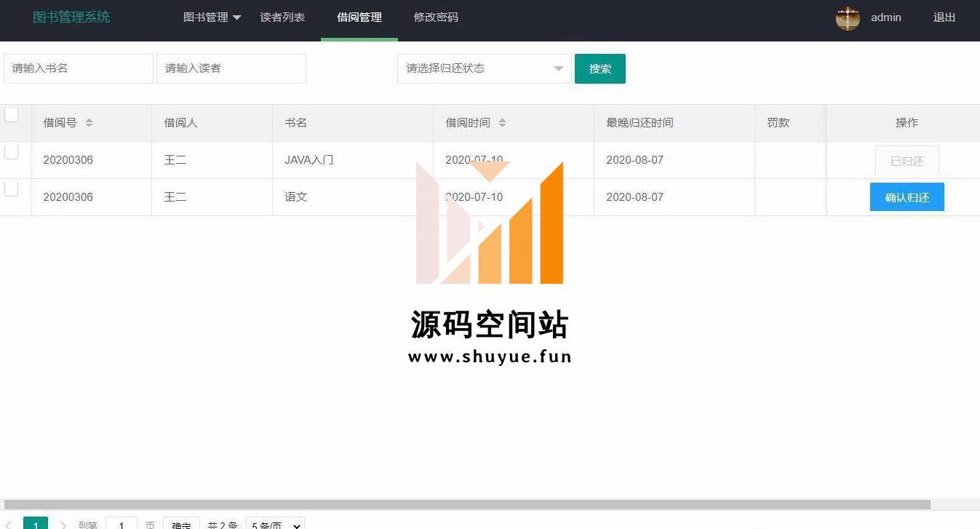Screen dimensions: 980x529
Task: Select page 1 in pagination
Action: pos(36,524)
